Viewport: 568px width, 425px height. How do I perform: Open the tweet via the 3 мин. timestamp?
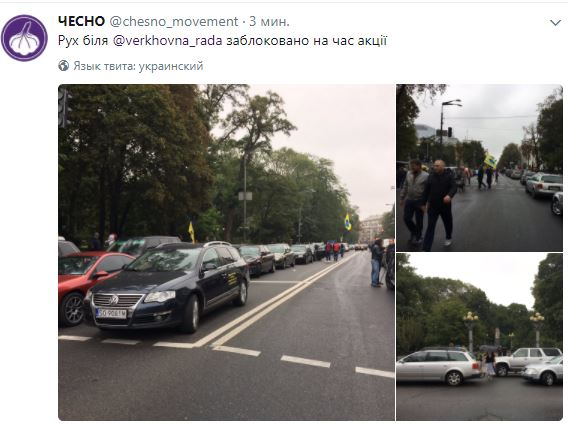click(x=270, y=22)
